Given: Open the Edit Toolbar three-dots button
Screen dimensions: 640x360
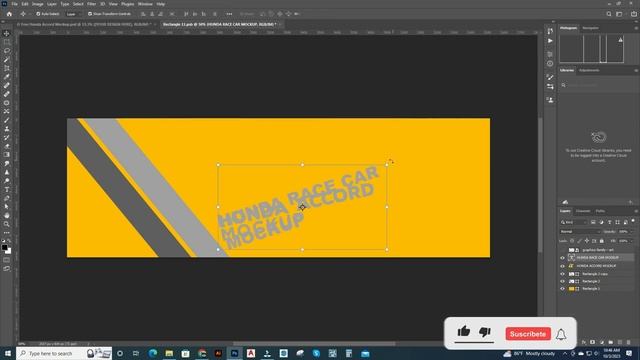Looking at the screenshot, I should 7,233.
